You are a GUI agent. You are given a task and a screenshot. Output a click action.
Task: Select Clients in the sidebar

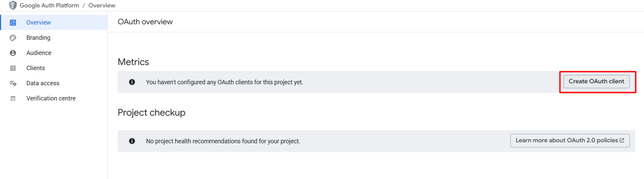(36, 68)
